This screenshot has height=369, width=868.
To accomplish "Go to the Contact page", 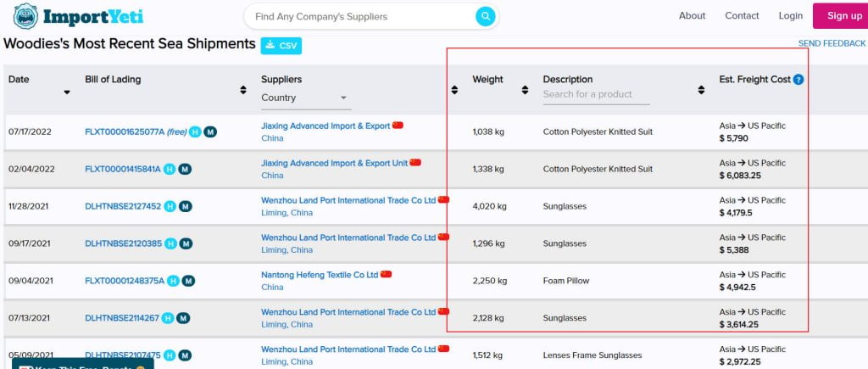I will click(742, 16).
